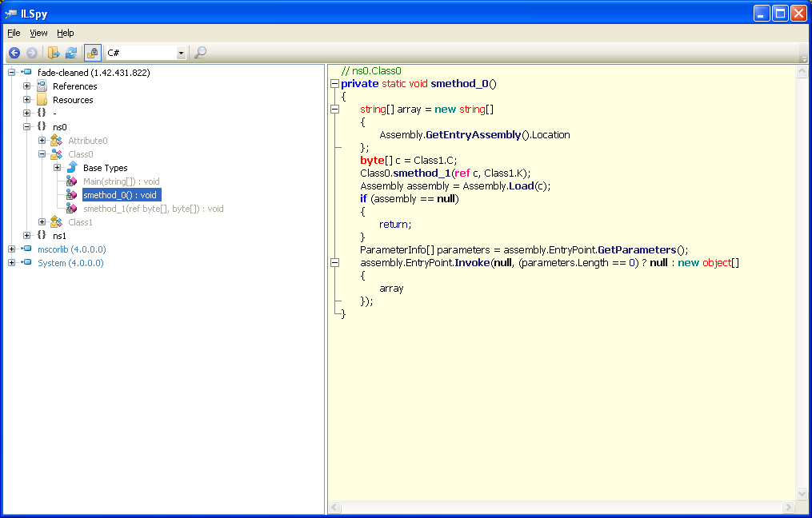Collapse the smethod_0 method code fold

click(334, 84)
